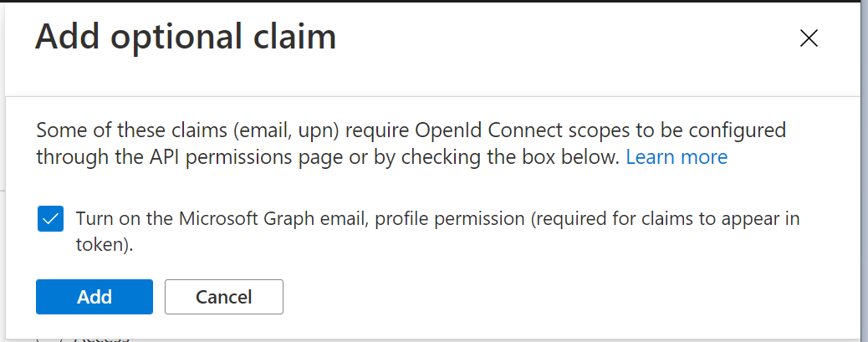Open the Learn more link
Image resolution: width=868 pixels, height=342 pixels.
[x=677, y=157]
